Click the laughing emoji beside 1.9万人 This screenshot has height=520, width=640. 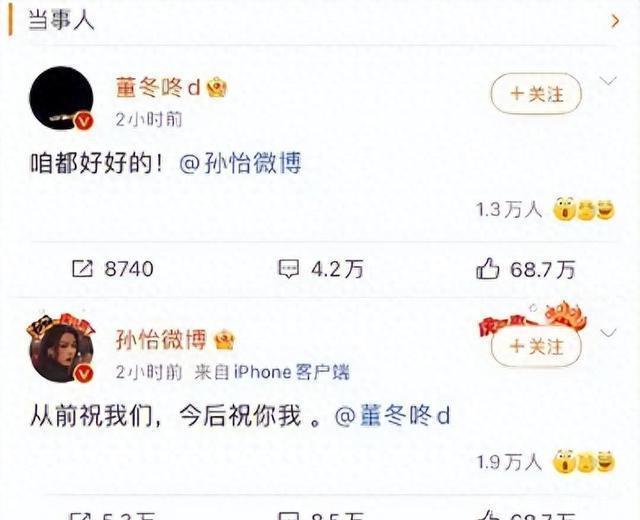(x=605, y=462)
